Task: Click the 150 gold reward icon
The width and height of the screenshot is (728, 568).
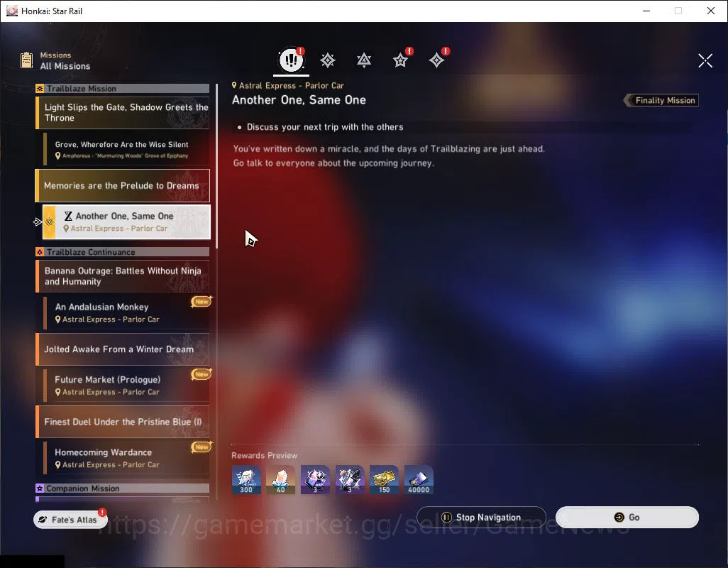Action: pyautogui.click(x=384, y=479)
